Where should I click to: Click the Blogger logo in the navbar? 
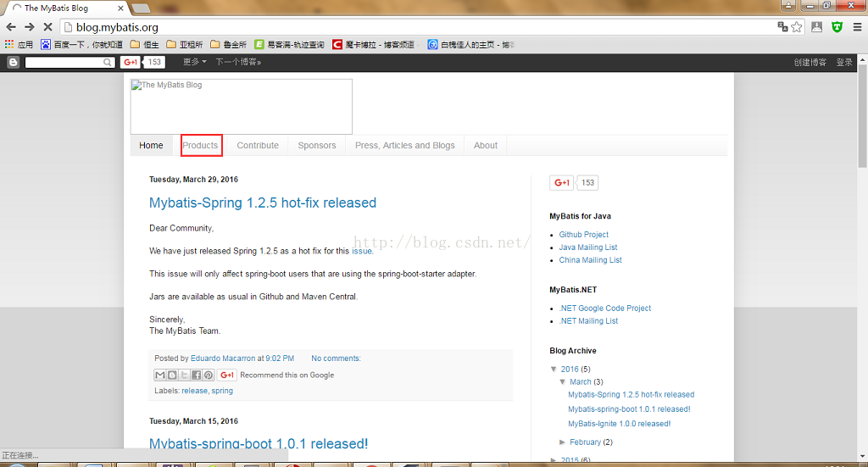point(13,63)
